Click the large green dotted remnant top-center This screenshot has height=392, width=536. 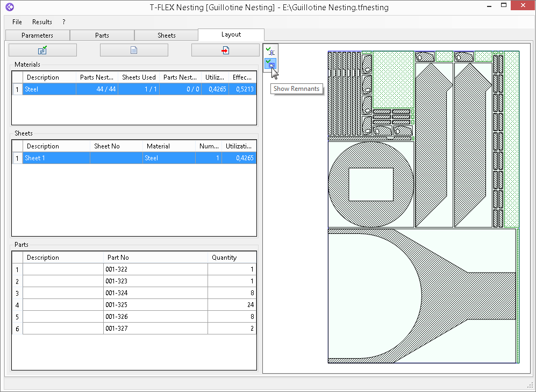tap(394, 80)
